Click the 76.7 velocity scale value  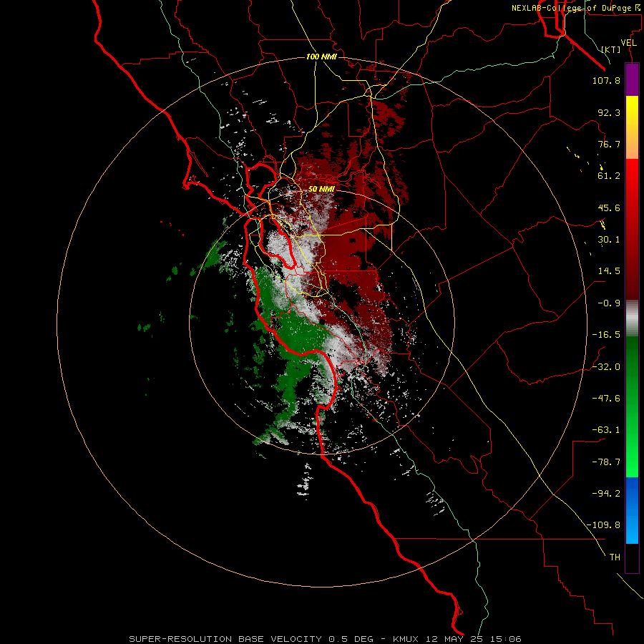click(609, 144)
